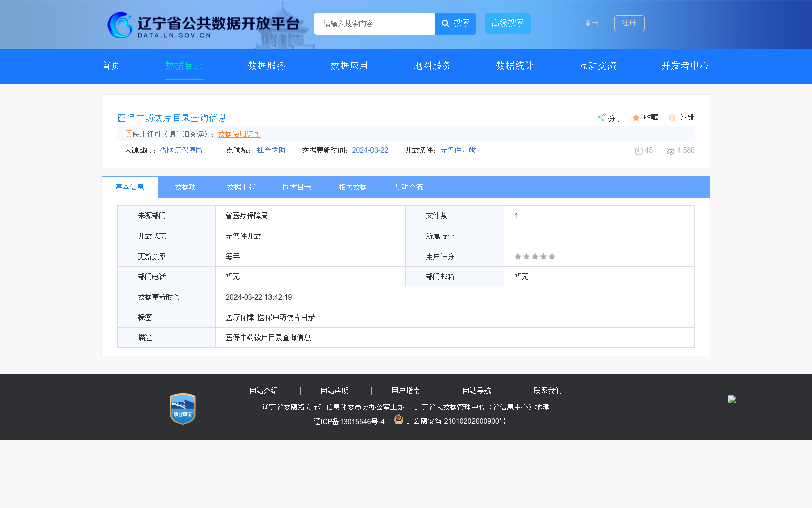Click the 辽公网安备 21010202000900号 link
Image resolution: width=812 pixels, height=508 pixels.
[x=456, y=421]
